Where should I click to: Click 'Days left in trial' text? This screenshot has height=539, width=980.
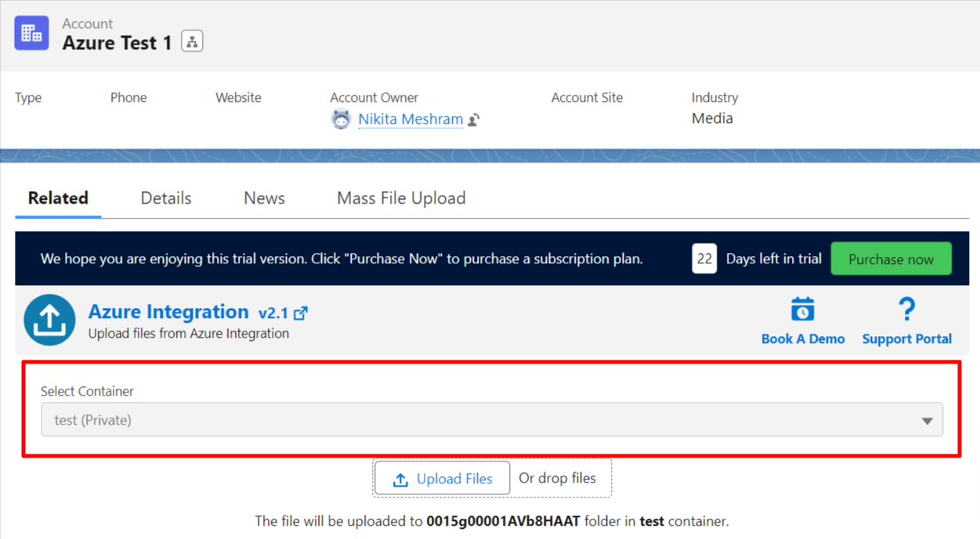tap(773, 259)
